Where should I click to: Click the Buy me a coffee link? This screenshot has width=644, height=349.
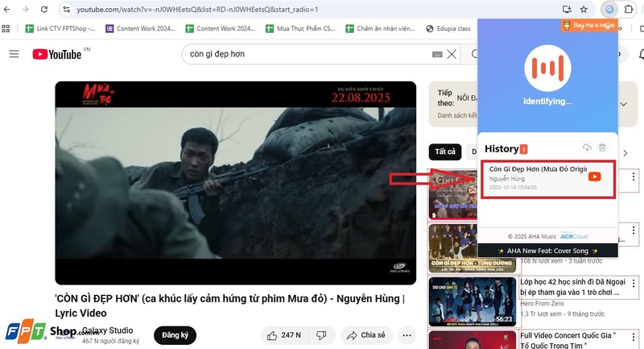click(x=589, y=26)
